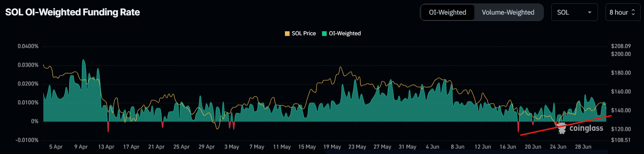Click the 13 Apr date label
The height and width of the screenshot is (154, 644).
[x=106, y=147]
